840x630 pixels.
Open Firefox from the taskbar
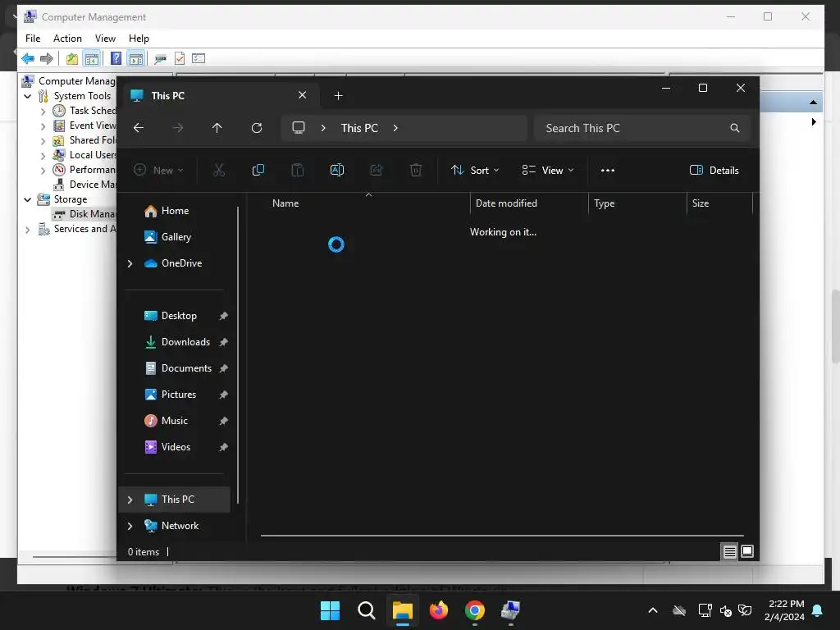tap(439, 610)
